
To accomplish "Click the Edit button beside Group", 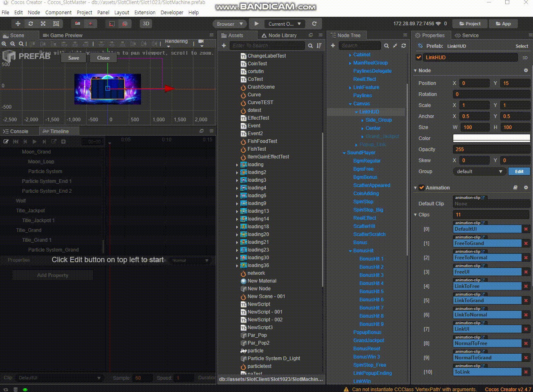I will [x=519, y=171].
